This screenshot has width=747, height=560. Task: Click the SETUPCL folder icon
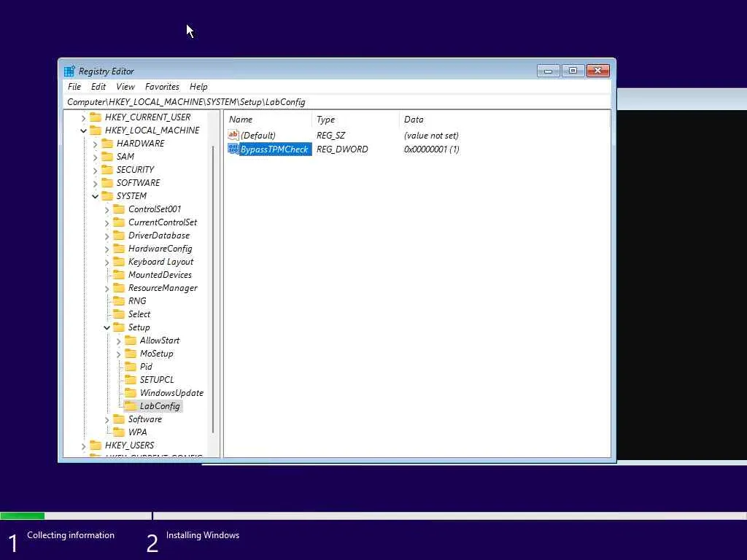131,380
